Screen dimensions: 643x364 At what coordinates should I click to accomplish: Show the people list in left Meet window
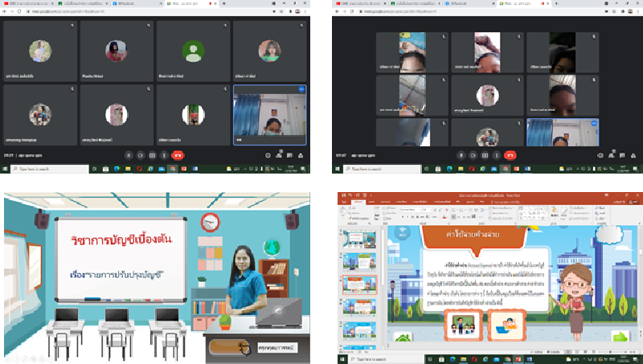pyautogui.click(x=279, y=155)
